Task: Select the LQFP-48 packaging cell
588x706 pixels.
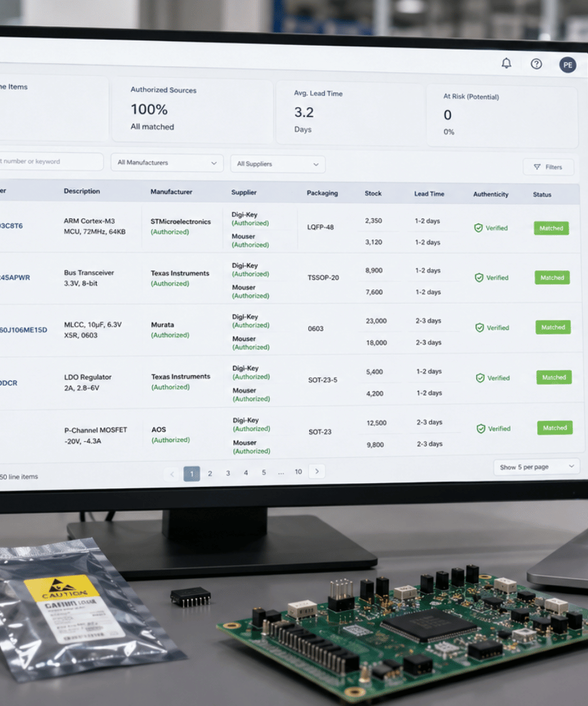Action: pyautogui.click(x=320, y=227)
